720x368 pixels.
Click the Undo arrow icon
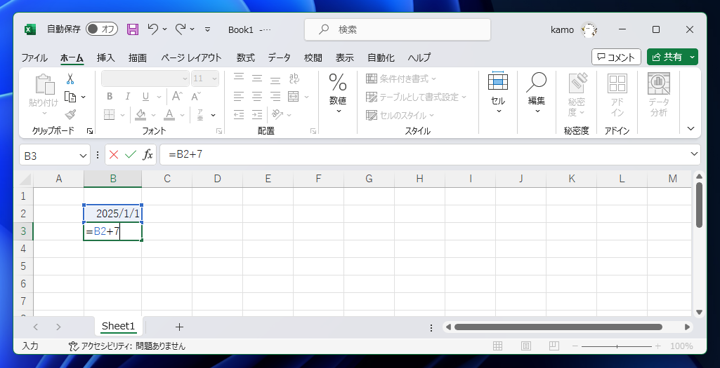[x=153, y=29]
